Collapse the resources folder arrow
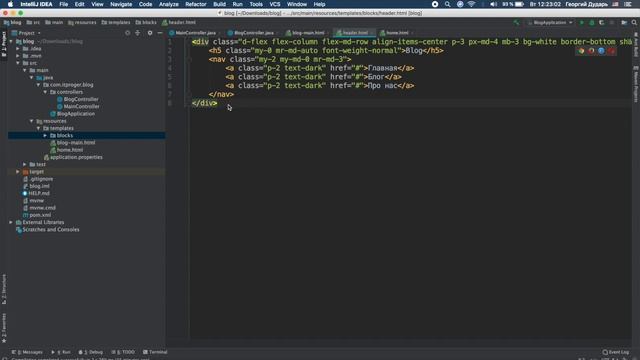This screenshot has width=640, height=360. [x=31, y=121]
